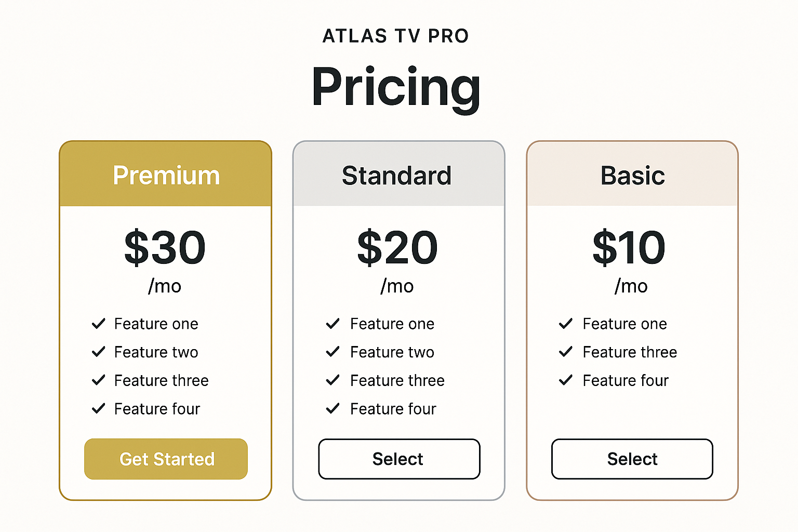Screen dimensions: 798x532
Task: Click the $20 price in Standard
Action: click(x=398, y=248)
